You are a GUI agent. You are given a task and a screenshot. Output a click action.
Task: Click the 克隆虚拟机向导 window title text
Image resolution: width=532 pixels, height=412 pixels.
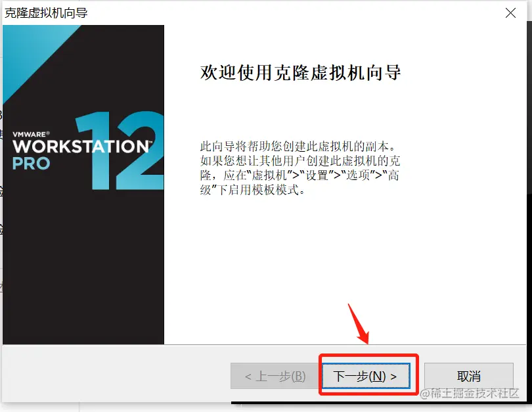46,13
